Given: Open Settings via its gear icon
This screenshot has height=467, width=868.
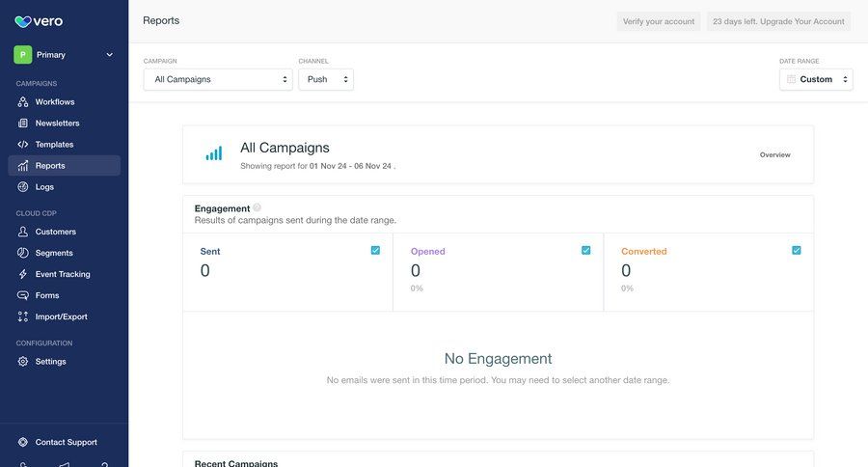Looking at the screenshot, I should pos(23,361).
